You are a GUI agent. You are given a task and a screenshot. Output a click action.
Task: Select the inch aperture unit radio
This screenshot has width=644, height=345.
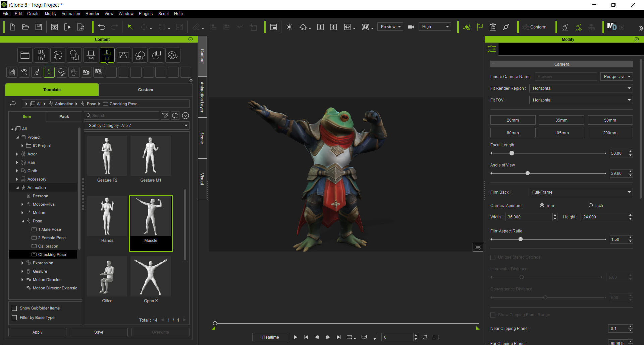click(591, 205)
